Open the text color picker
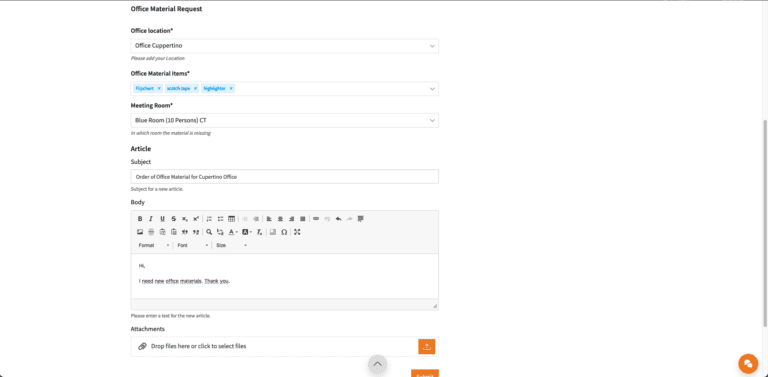The width and height of the screenshot is (768, 377). click(x=233, y=232)
